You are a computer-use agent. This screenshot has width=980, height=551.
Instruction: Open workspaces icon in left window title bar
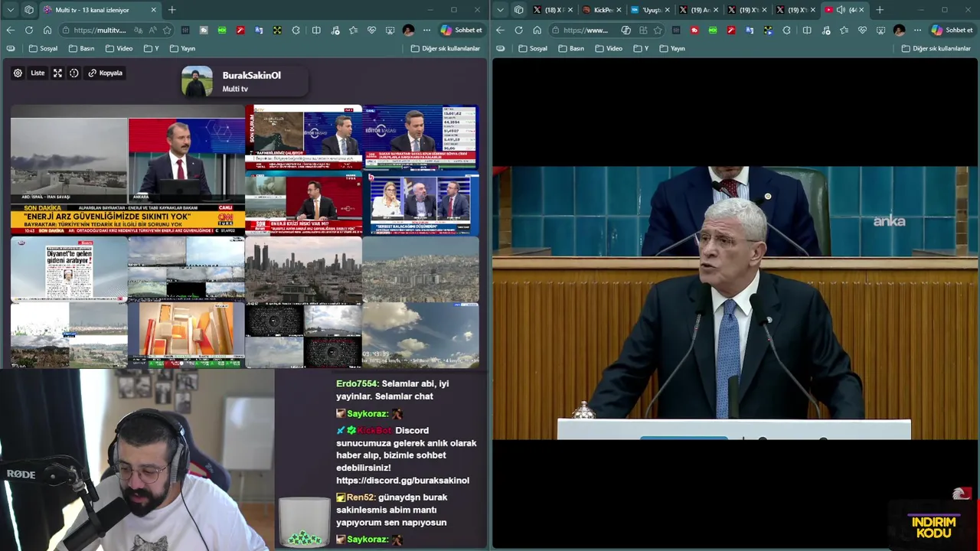(29, 10)
